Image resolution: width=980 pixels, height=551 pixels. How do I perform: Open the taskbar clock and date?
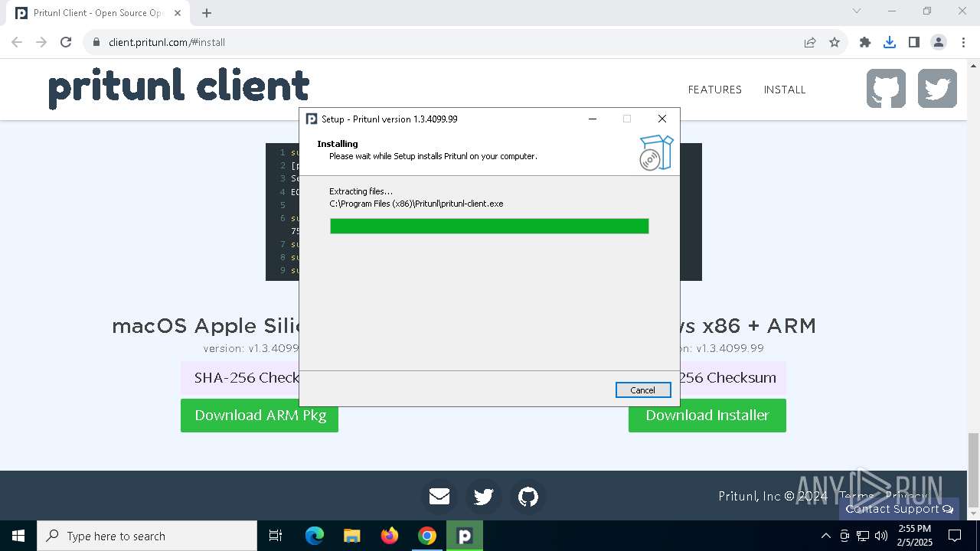click(x=914, y=536)
